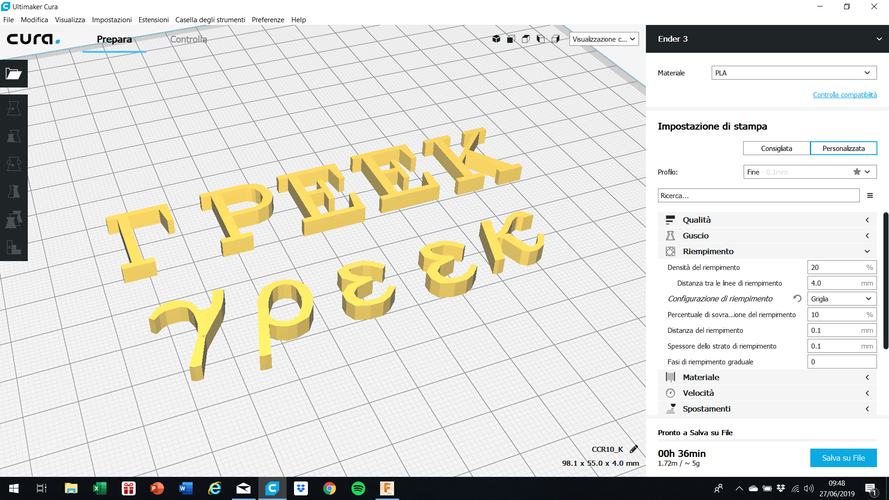Switch to left side camera view icon

click(540, 39)
